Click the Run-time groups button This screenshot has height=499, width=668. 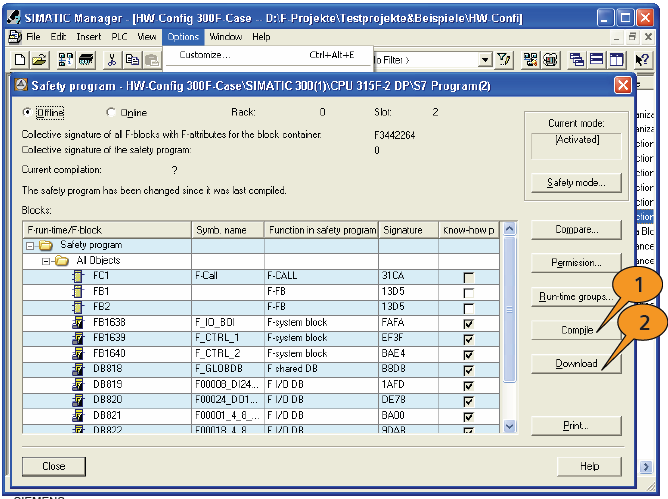click(x=576, y=297)
